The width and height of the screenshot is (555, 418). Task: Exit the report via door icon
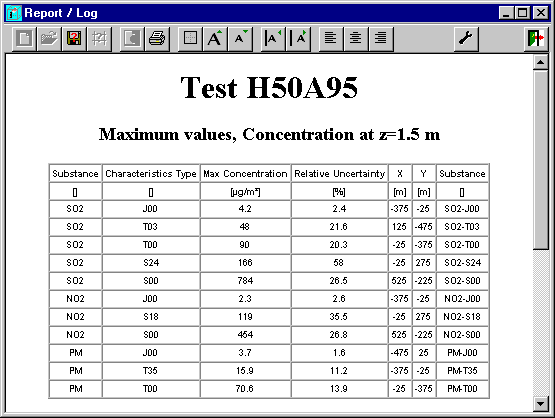click(x=536, y=39)
